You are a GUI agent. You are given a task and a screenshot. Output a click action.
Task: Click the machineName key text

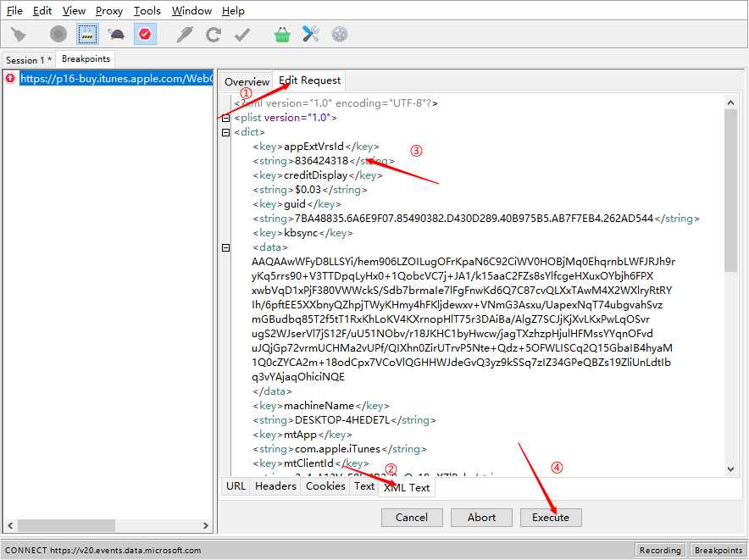coord(319,406)
